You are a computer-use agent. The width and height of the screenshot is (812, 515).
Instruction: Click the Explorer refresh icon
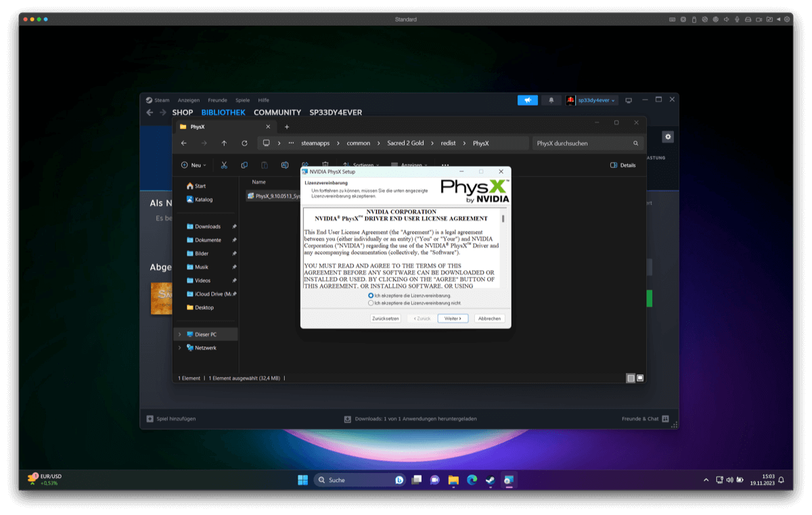[244, 143]
